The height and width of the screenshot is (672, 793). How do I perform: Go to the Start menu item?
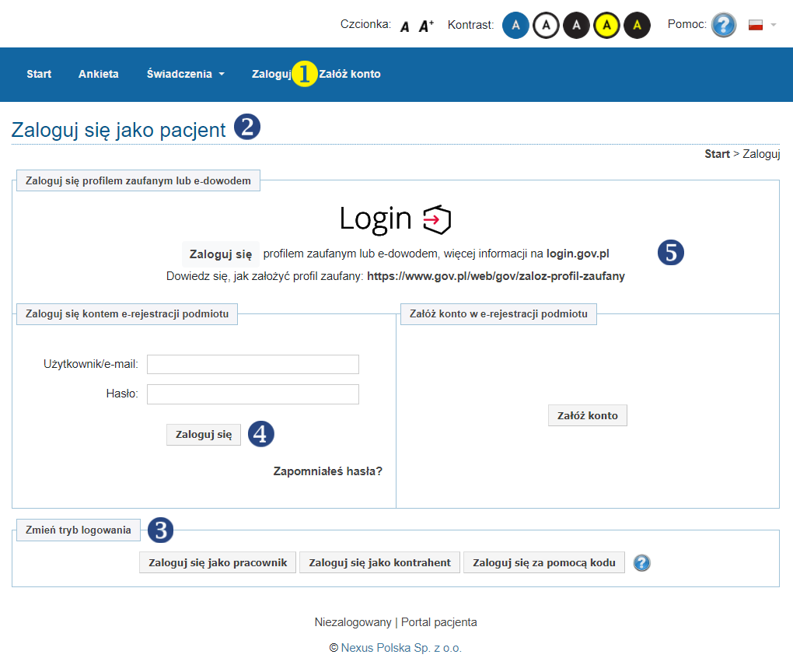pyautogui.click(x=39, y=74)
